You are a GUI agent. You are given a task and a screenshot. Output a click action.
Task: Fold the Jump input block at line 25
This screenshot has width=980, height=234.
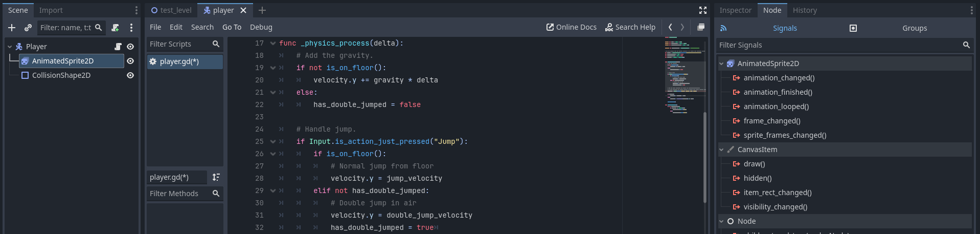273,142
